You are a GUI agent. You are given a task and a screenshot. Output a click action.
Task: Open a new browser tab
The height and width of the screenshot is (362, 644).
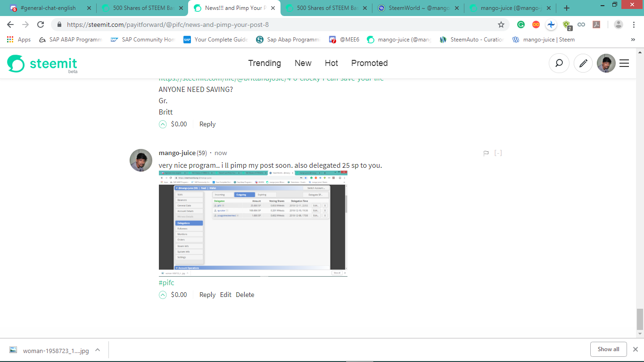pos(567,8)
